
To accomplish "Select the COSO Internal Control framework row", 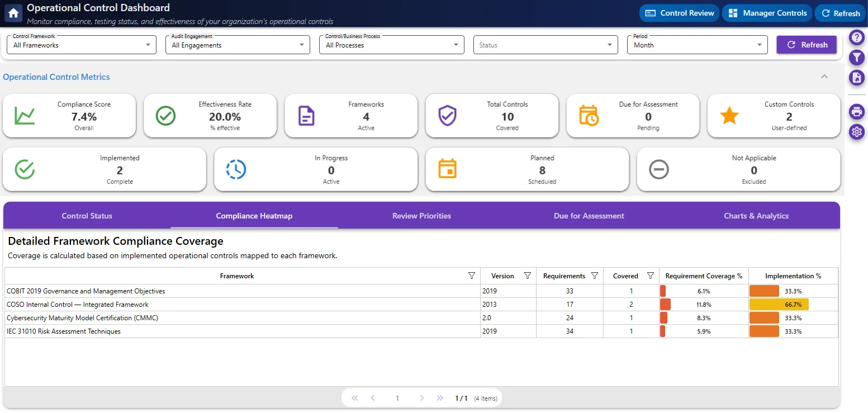I will 421,305.
